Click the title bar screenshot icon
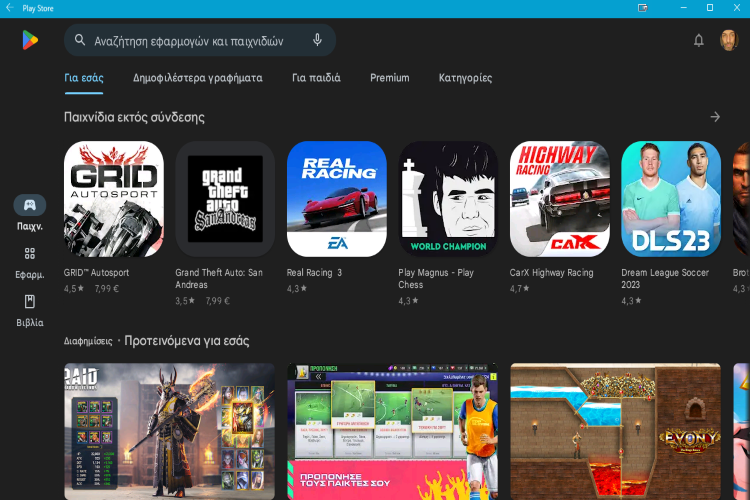The height and width of the screenshot is (500, 750). tap(642, 8)
